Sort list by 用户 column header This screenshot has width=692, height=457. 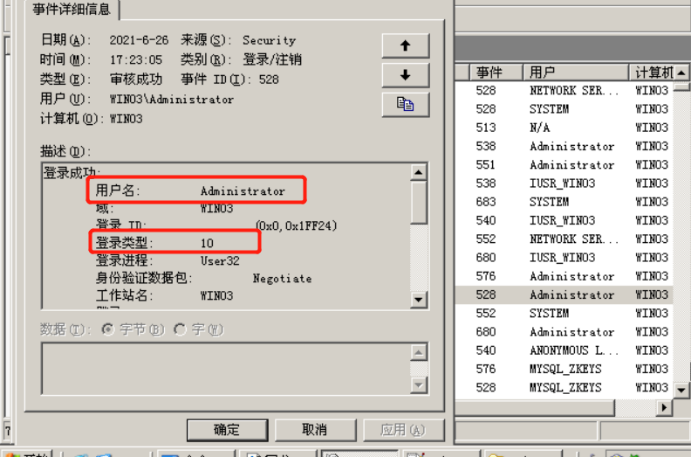point(575,72)
